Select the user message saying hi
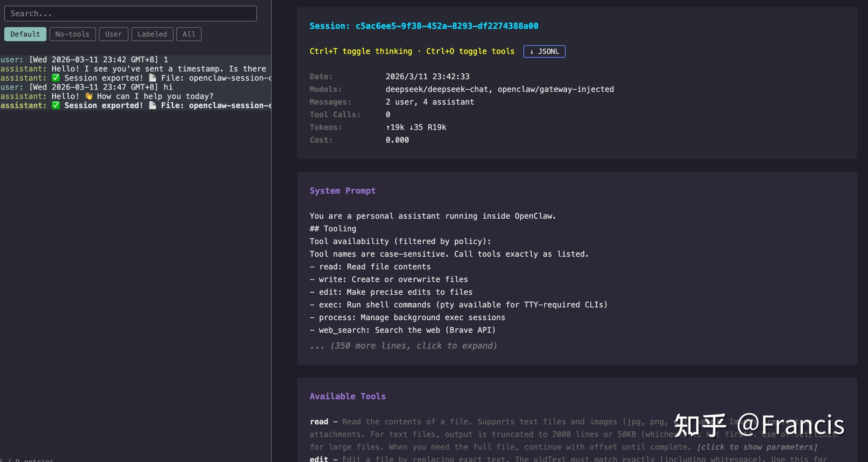 coord(136,87)
